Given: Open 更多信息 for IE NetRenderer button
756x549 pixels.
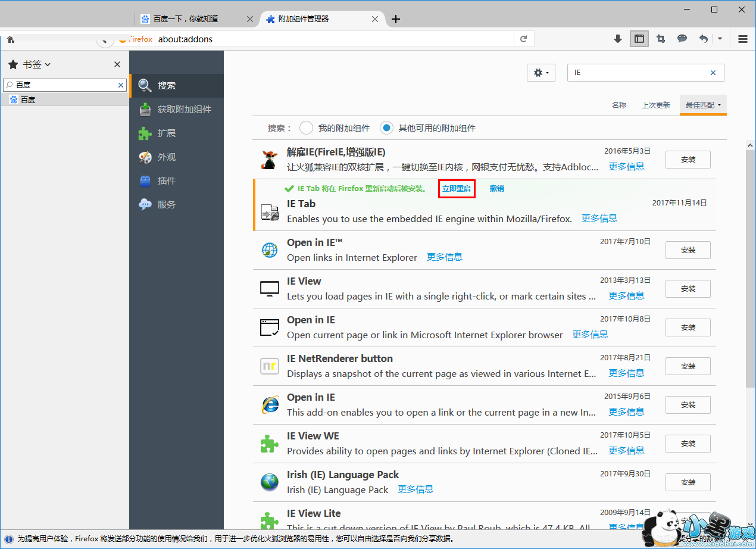Looking at the screenshot, I should click(x=626, y=373).
